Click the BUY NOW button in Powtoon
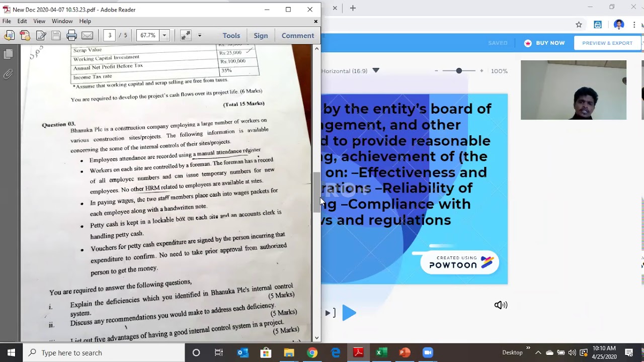This screenshot has width=644, height=362. 544,43
